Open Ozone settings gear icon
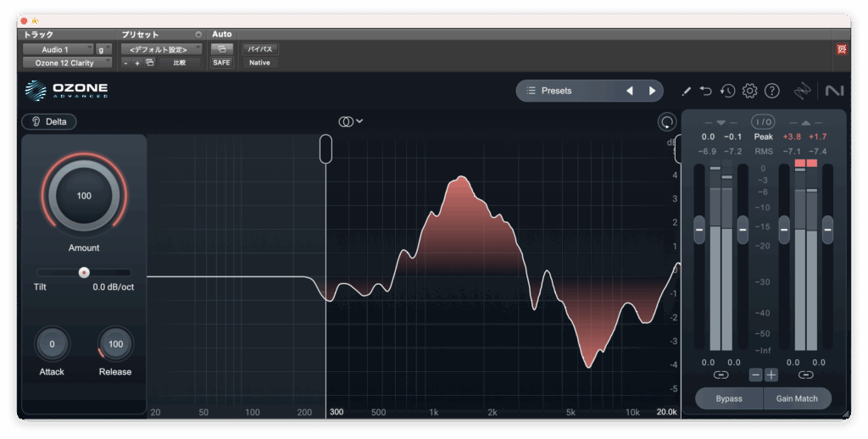Image resolution: width=868 pixels, height=439 pixels. tap(749, 91)
